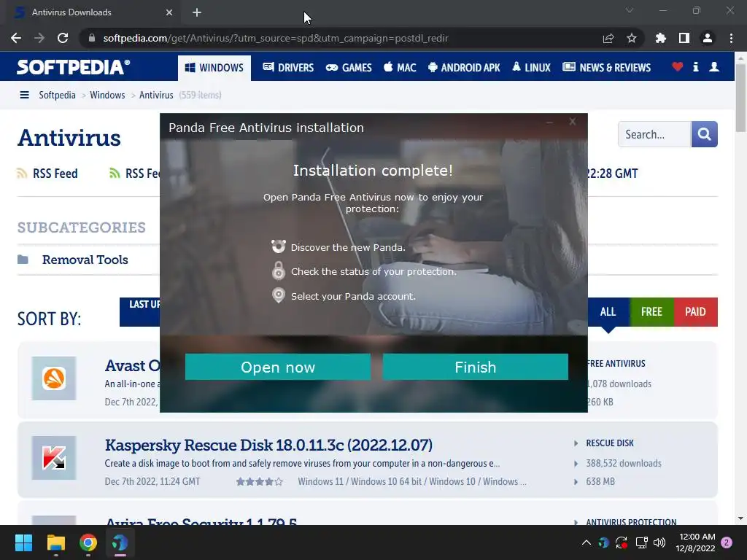Filter the list by ALL
This screenshot has height=560, width=747.
click(x=608, y=312)
